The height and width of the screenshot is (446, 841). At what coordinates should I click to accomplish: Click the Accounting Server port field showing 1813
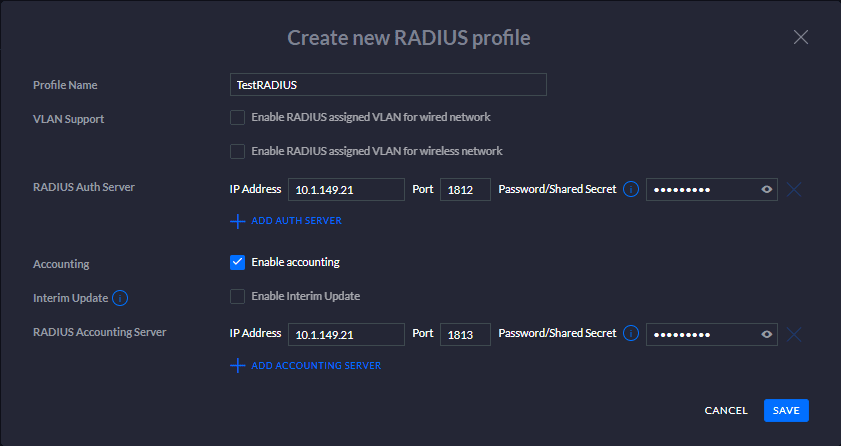[465, 334]
